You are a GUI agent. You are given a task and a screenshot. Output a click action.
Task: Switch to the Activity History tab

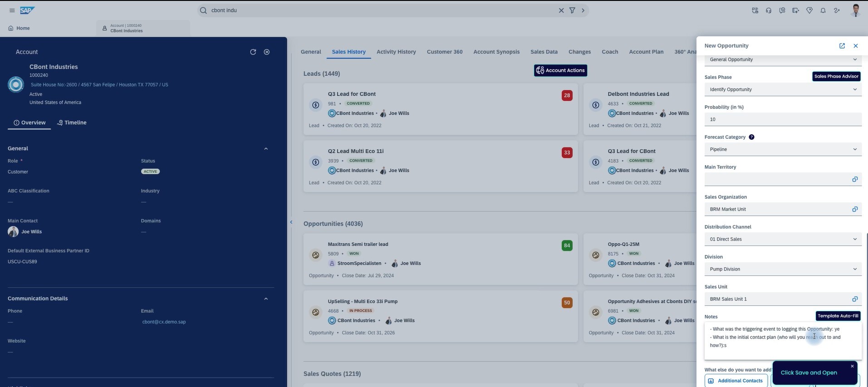tap(396, 52)
